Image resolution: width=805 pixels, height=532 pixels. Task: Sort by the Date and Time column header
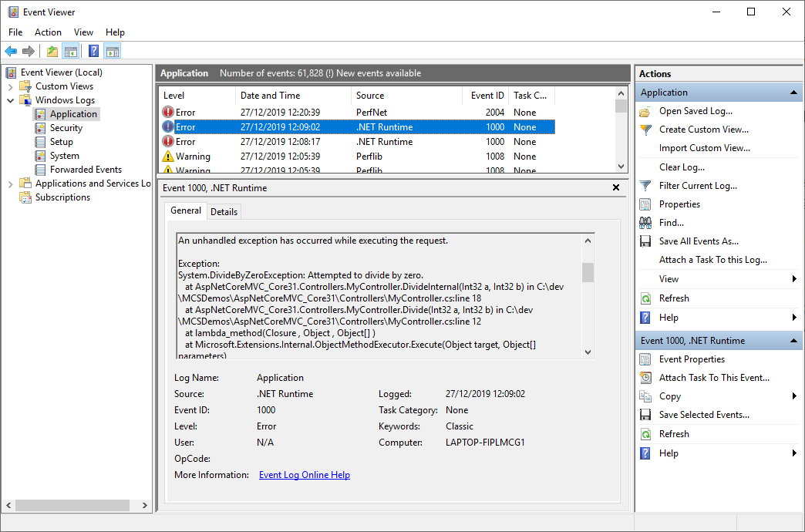294,96
